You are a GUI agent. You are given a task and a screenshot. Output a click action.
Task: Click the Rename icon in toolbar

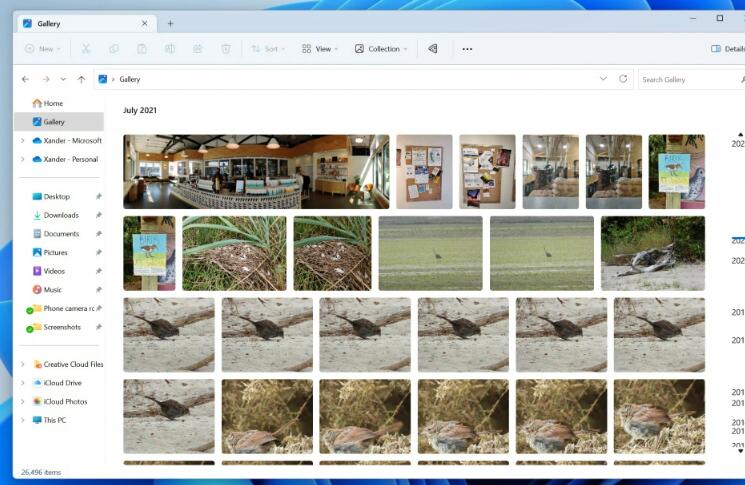click(x=170, y=49)
